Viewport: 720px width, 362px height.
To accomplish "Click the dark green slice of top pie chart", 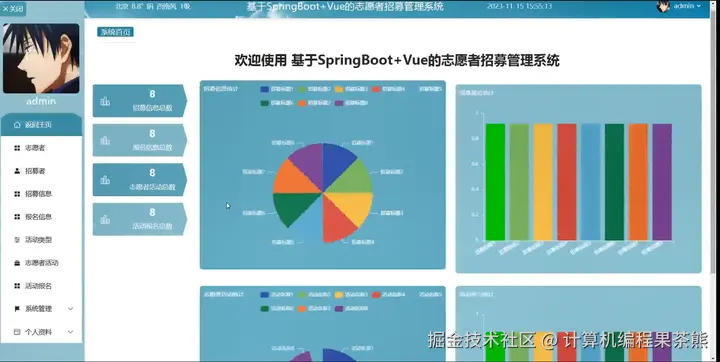I will pos(292,207).
